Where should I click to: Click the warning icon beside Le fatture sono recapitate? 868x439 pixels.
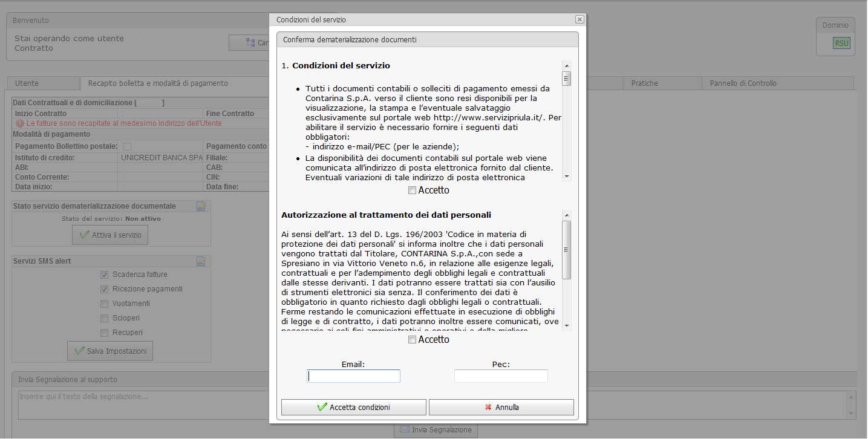[20, 123]
